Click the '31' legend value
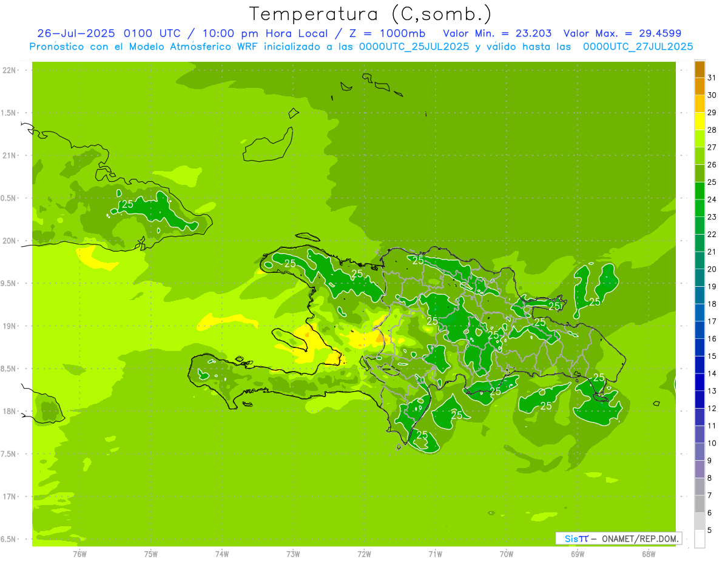Screen dimensions: 728x562 [x=712, y=78]
